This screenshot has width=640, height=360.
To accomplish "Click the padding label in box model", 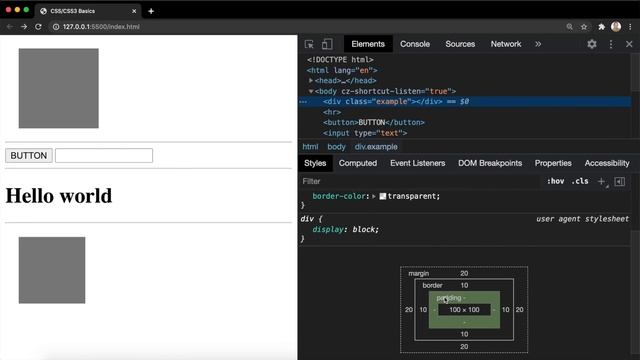I will click(x=449, y=298).
